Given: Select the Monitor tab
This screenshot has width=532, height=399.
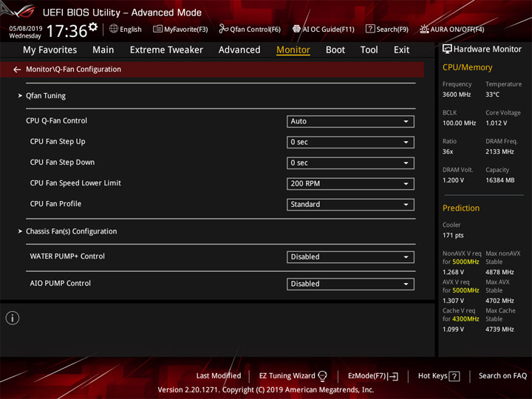Looking at the screenshot, I should (x=293, y=50).
